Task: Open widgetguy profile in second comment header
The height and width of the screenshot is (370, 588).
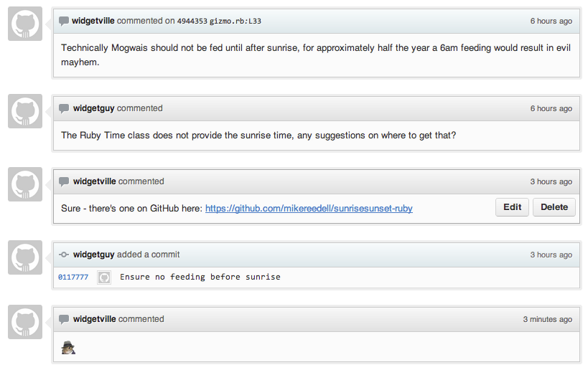Action: (x=94, y=108)
